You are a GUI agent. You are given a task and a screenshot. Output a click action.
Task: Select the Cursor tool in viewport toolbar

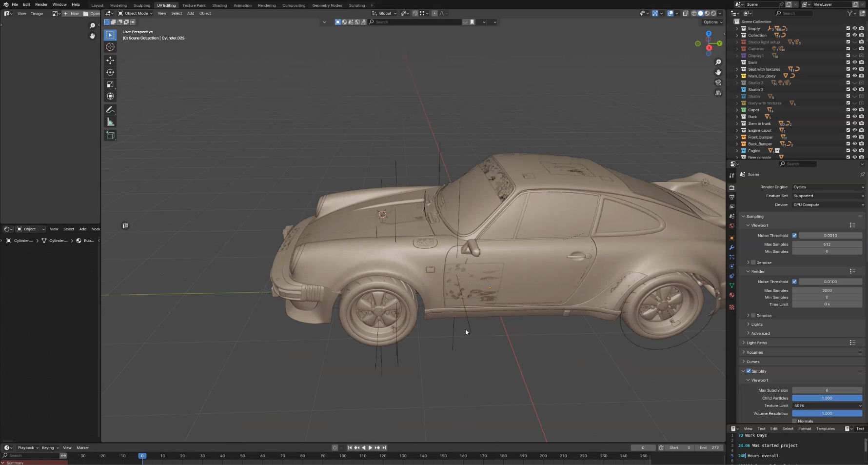point(110,47)
